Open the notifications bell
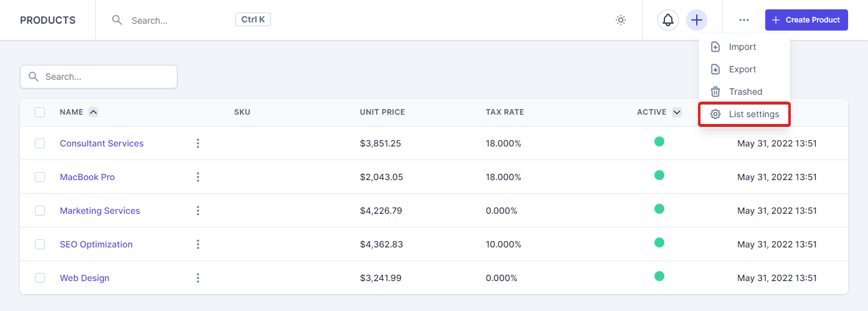The height and width of the screenshot is (311, 868). [668, 20]
